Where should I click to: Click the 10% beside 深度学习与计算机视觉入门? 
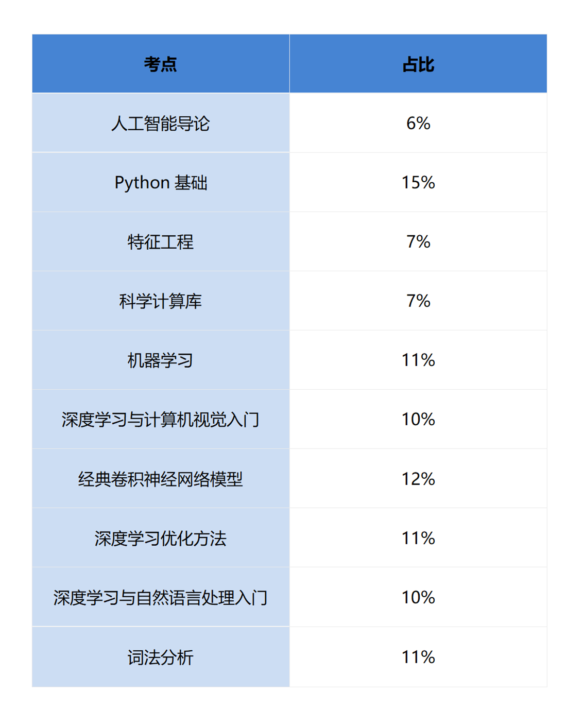coord(418,419)
